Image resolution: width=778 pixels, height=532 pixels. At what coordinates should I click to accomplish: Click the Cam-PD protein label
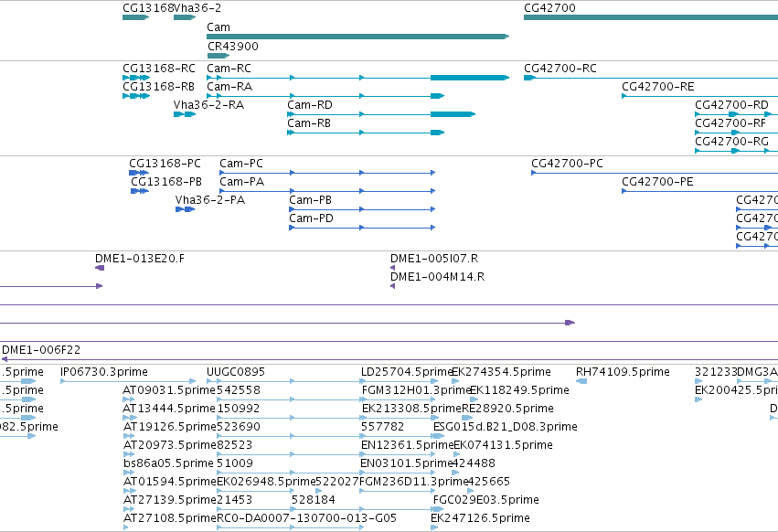click(x=311, y=218)
